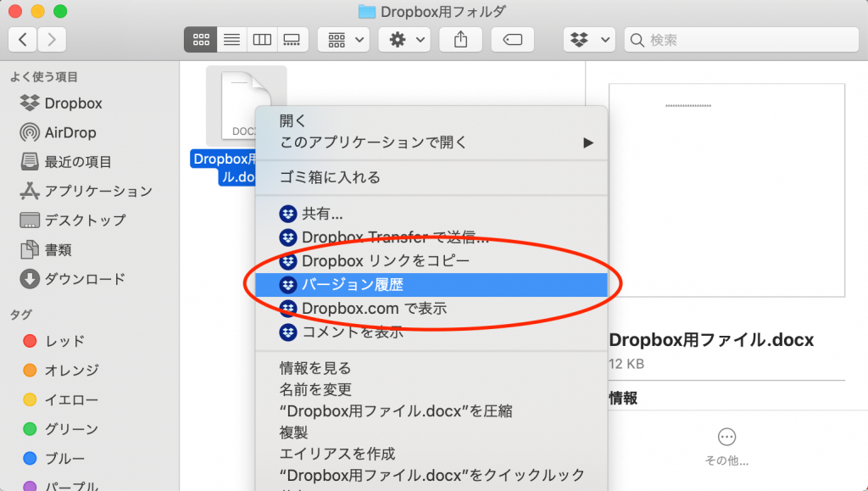
Task: Select the イエロー tag
Action: pyautogui.click(x=61, y=399)
